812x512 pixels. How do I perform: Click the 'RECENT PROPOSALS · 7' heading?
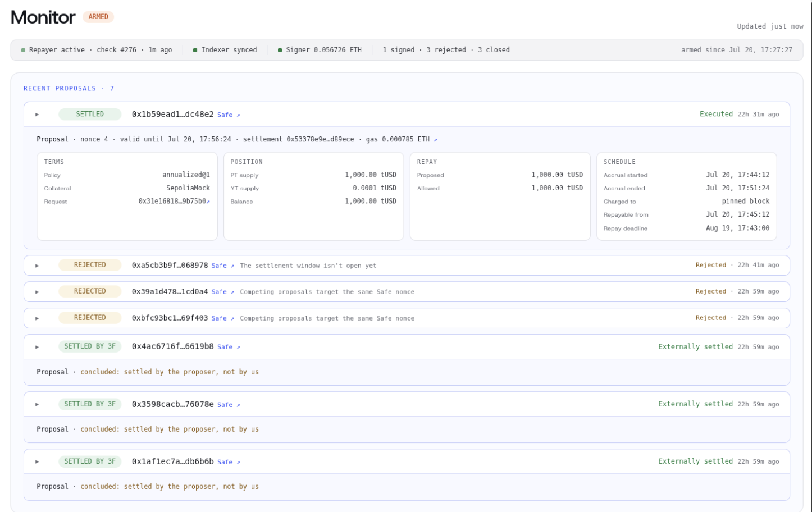tap(69, 89)
